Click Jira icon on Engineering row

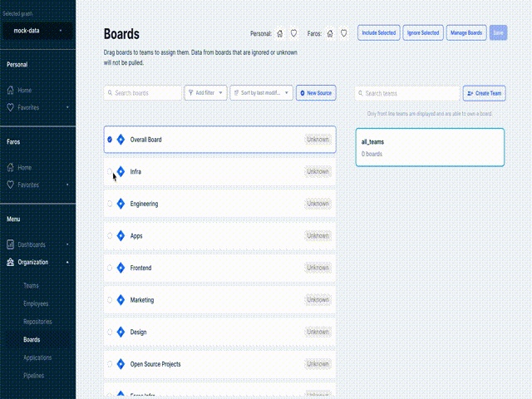point(121,204)
